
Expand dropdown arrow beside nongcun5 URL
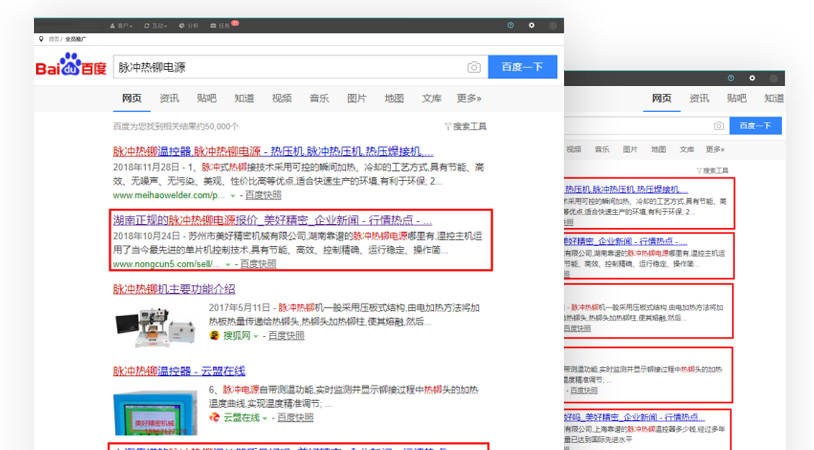(227, 265)
